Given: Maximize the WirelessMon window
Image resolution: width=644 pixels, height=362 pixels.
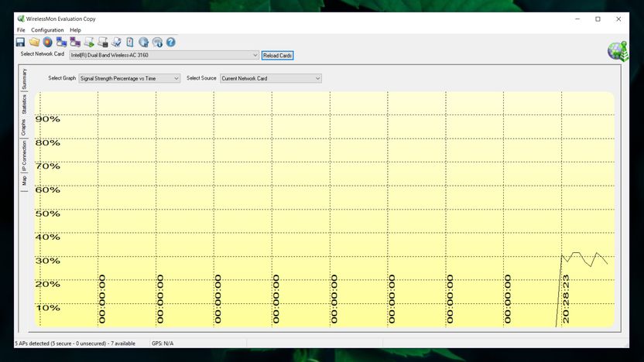Looking at the screenshot, I should [598, 19].
